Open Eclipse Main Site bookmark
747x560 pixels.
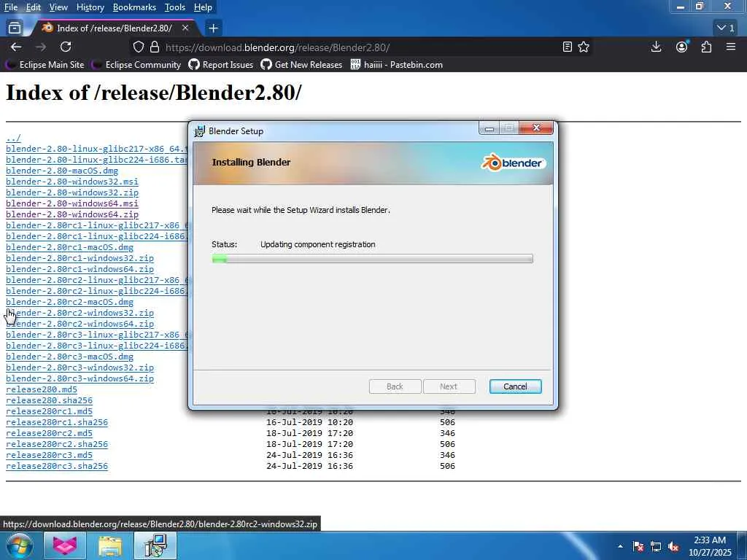(44, 65)
